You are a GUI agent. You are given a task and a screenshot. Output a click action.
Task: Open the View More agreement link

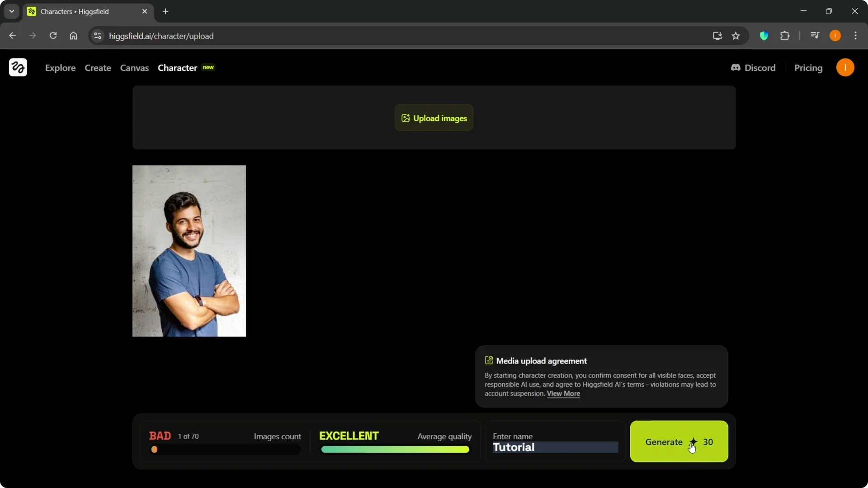[x=563, y=394]
